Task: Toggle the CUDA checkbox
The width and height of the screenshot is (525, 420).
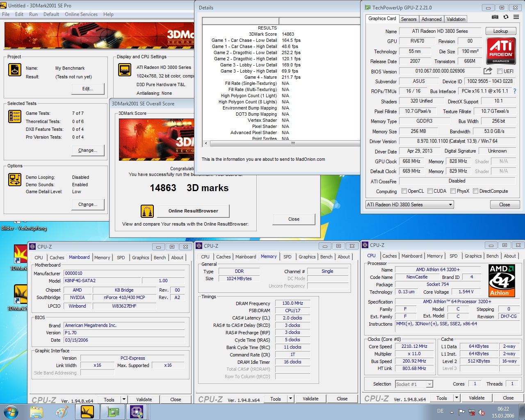Action: click(x=430, y=191)
